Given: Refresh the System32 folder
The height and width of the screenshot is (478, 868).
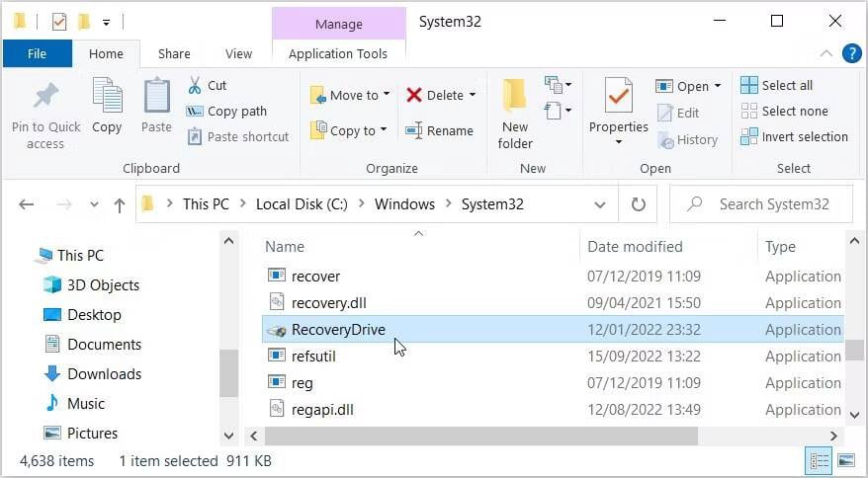Looking at the screenshot, I should click(638, 204).
